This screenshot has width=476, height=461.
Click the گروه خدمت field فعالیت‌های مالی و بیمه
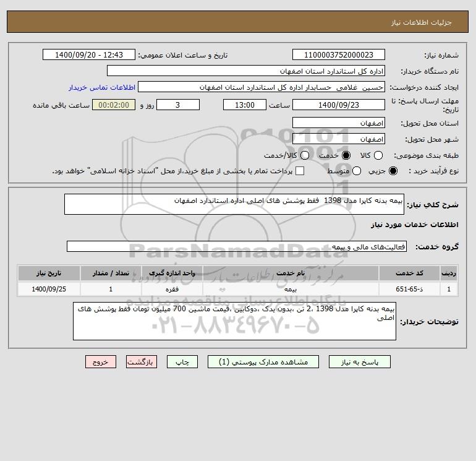pyautogui.click(x=237, y=246)
